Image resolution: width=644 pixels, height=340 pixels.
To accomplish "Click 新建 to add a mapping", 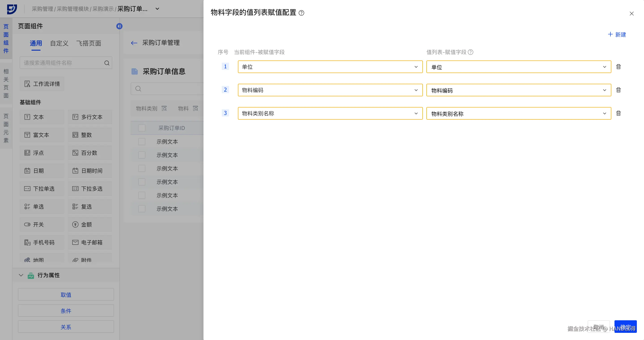I will (x=617, y=34).
